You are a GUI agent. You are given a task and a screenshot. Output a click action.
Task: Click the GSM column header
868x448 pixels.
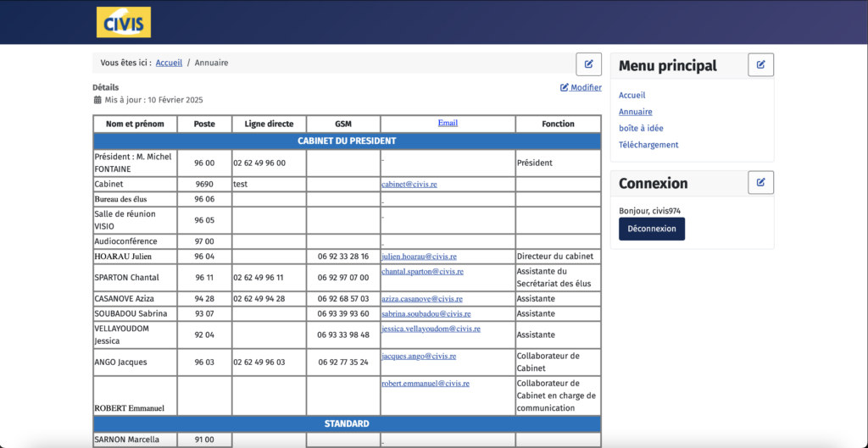(343, 124)
